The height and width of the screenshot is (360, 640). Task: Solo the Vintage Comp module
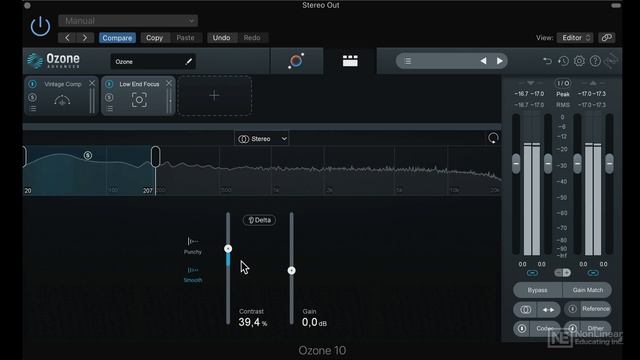(33, 98)
